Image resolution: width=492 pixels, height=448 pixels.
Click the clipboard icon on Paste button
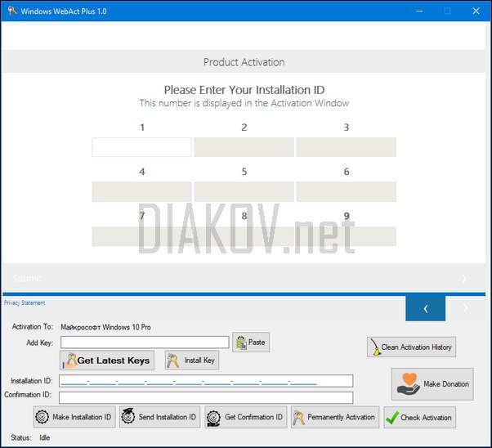coord(241,343)
